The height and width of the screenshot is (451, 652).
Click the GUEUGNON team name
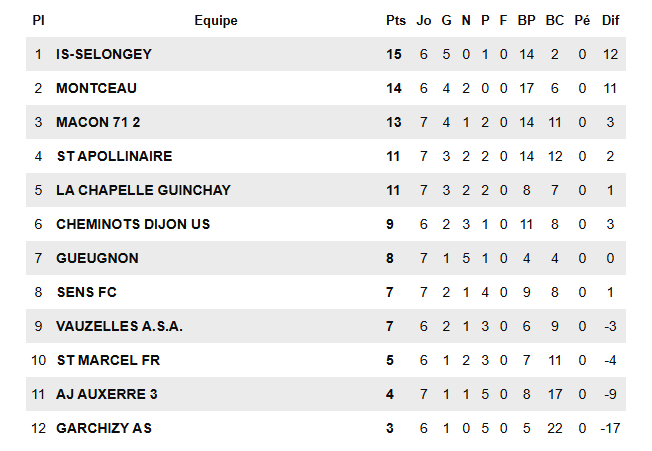(x=97, y=258)
